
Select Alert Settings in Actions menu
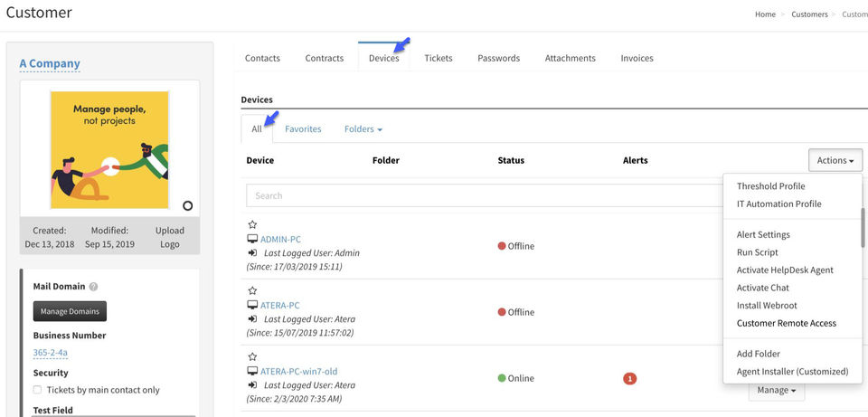click(763, 235)
